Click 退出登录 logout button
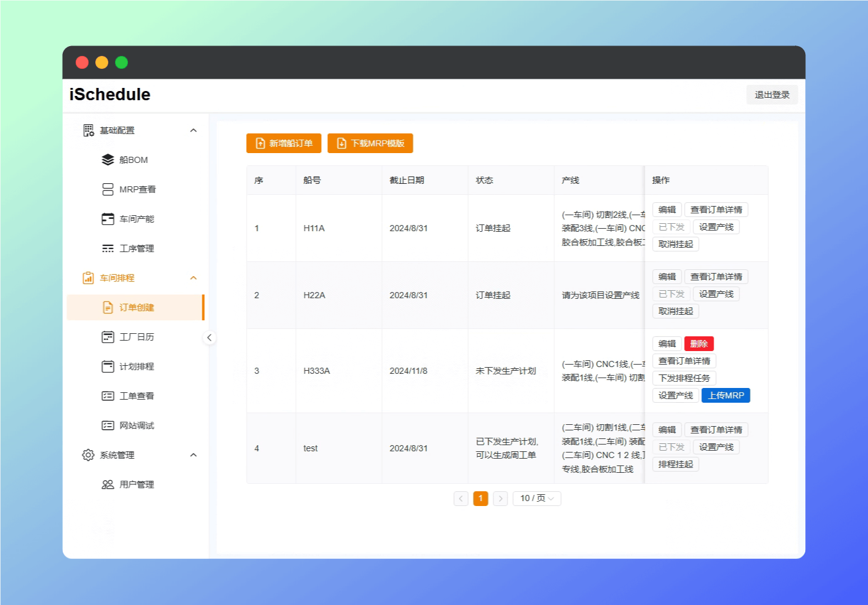 click(x=772, y=95)
